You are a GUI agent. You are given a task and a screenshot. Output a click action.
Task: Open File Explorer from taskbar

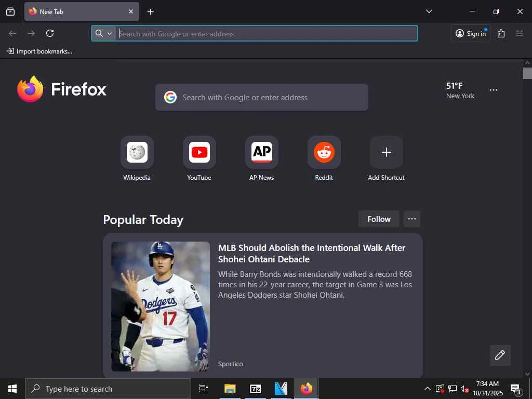click(230, 389)
